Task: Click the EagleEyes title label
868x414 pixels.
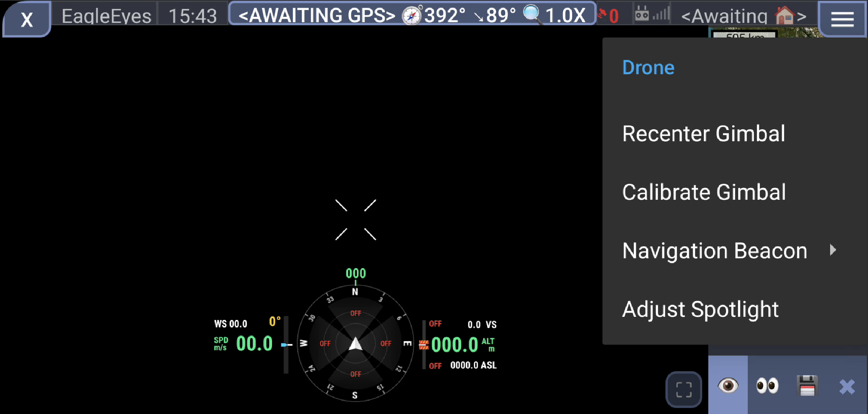Action: coord(106,16)
